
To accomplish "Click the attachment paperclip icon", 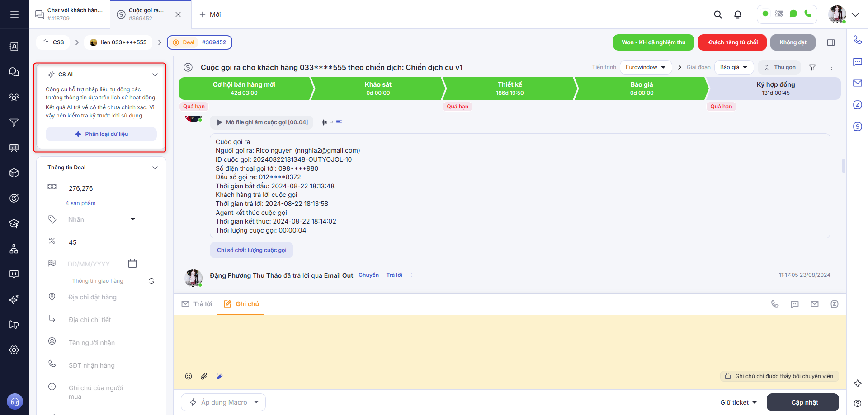I will tap(204, 376).
